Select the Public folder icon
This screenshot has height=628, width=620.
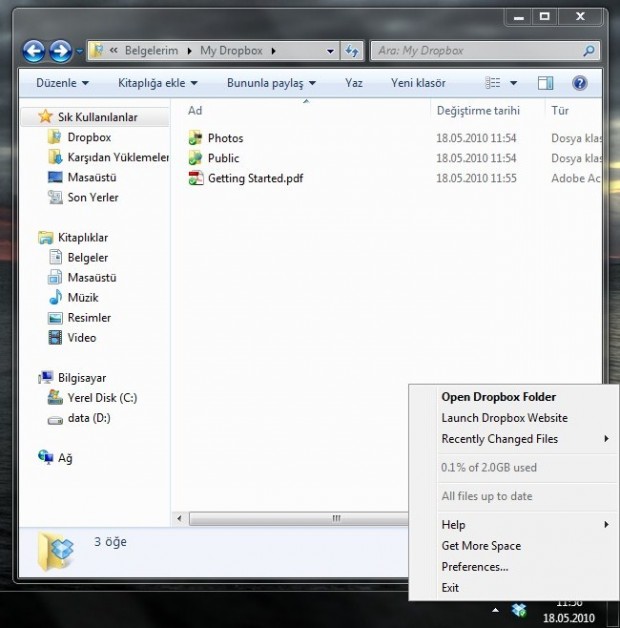click(195, 158)
